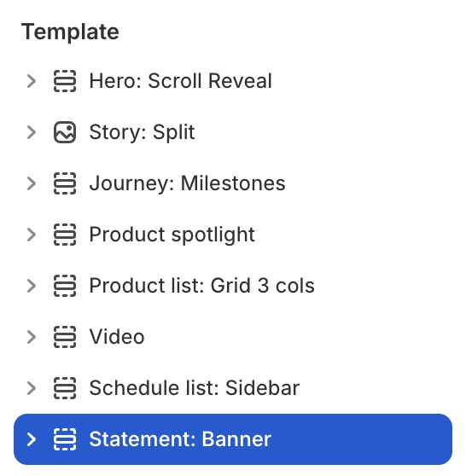Screen dimensions: 466x476
Task: Expand the Journey: Milestones chevron
Action: pyautogui.click(x=32, y=183)
